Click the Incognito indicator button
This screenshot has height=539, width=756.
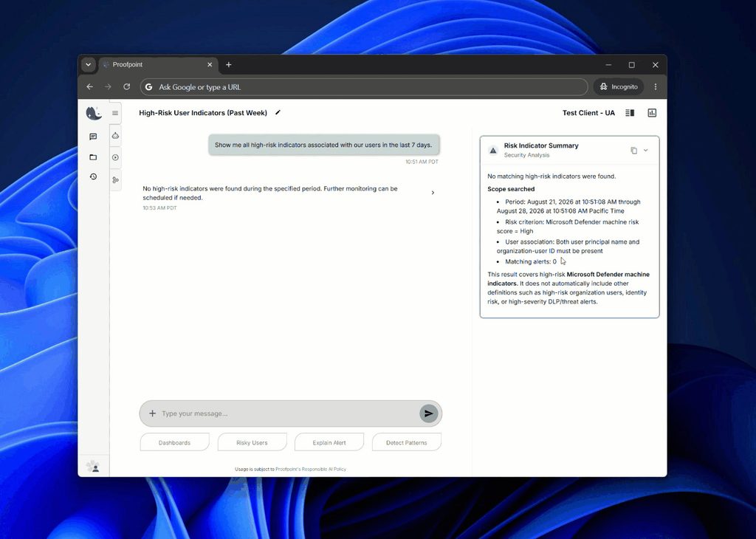point(619,87)
